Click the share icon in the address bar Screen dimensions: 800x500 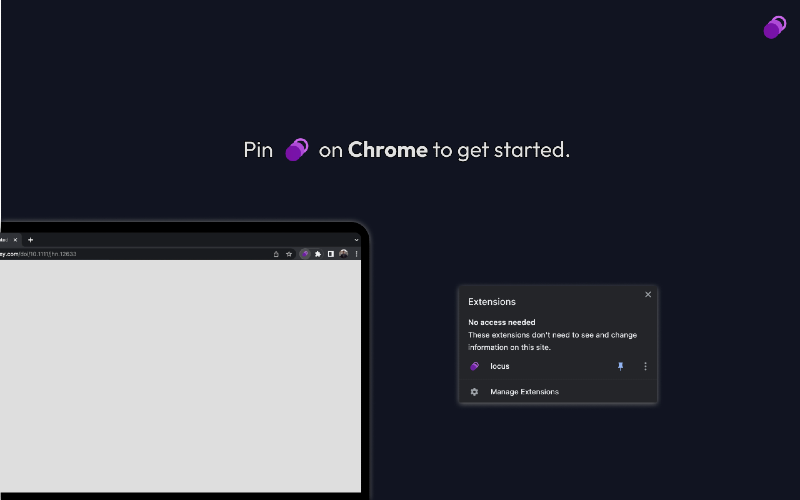(x=276, y=254)
